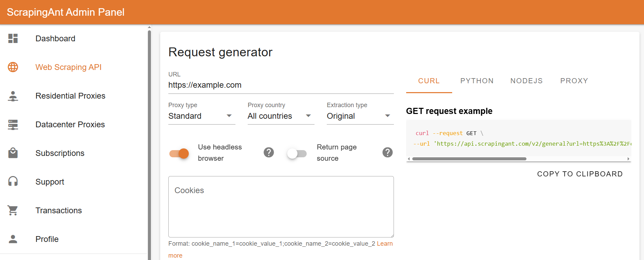
Task: Open Subscriptions page
Action: 60,153
